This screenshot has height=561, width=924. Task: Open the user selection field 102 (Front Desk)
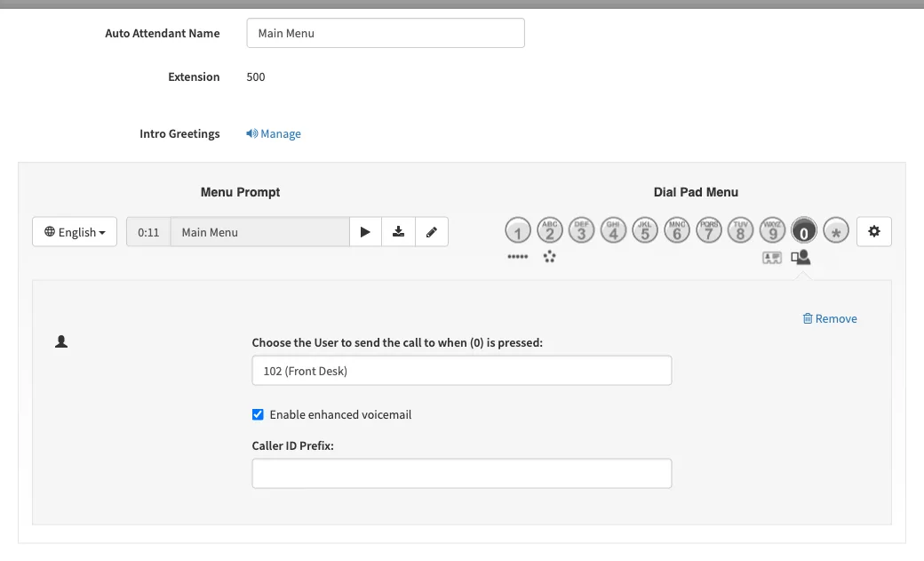coord(462,371)
